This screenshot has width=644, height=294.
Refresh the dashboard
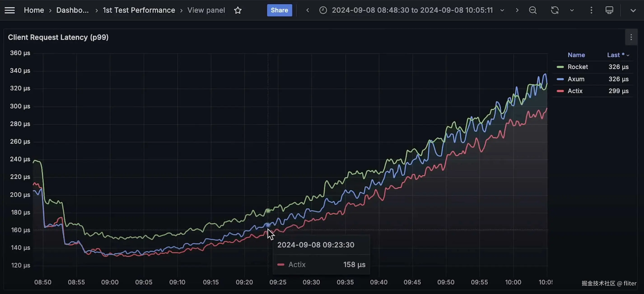pyautogui.click(x=555, y=10)
